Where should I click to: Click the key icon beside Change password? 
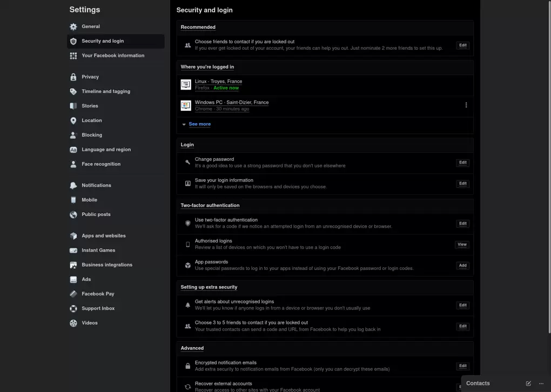coord(187,163)
